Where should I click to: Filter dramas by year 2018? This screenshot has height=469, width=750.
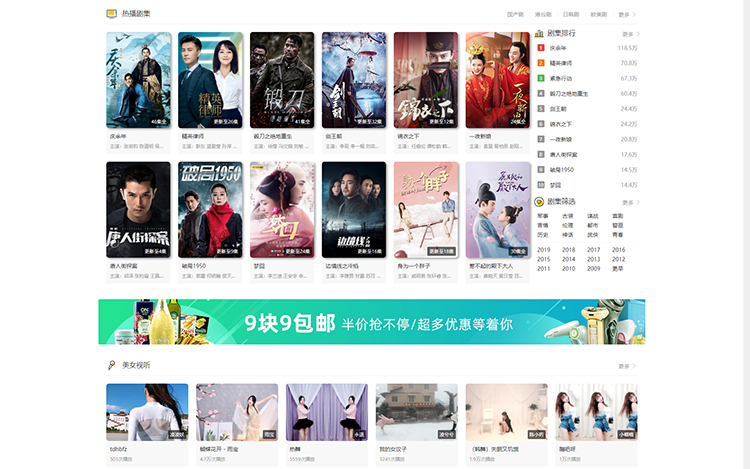coord(568,250)
